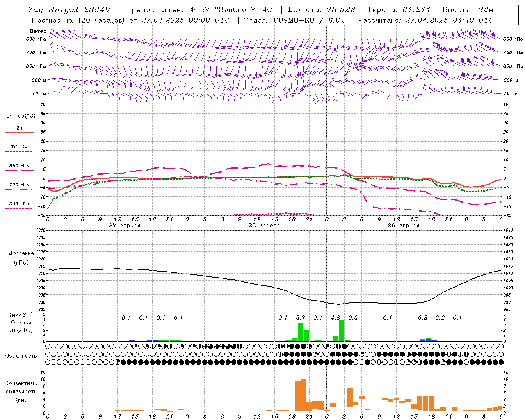Viewport: 525px width, 420px height.
Task: Select the 5.7 precipitation amount
Action: click(x=301, y=318)
